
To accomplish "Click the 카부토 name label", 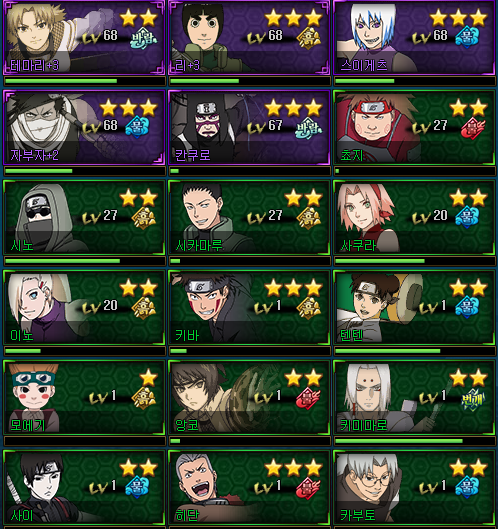I will [358, 515].
